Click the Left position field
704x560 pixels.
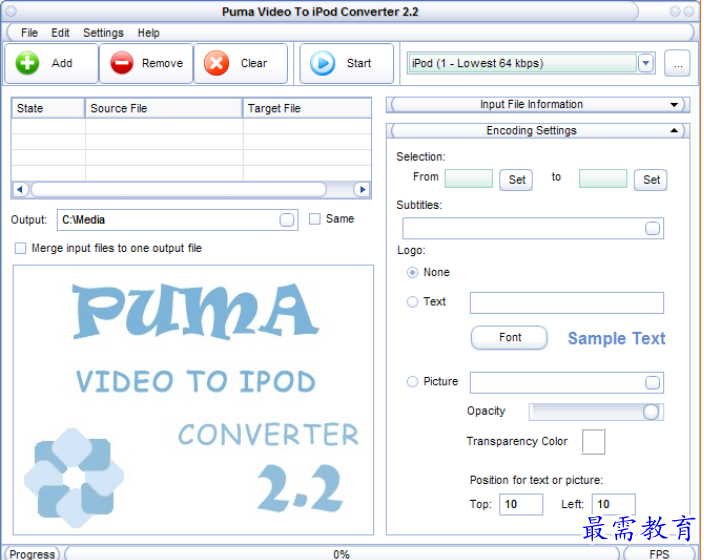(613, 504)
